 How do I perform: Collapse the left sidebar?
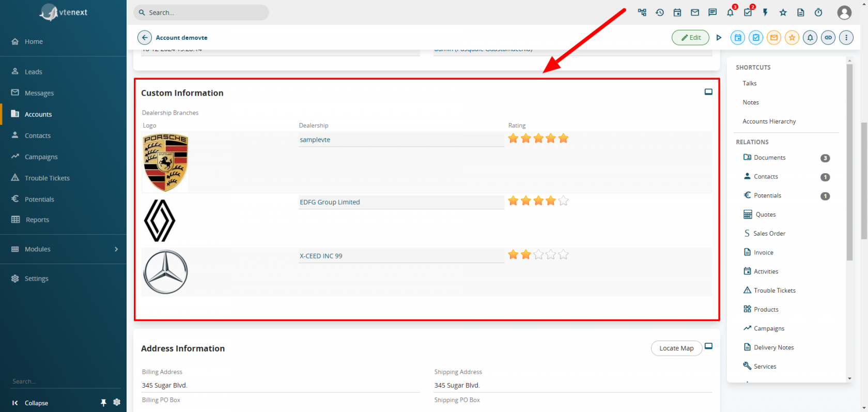pos(30,403)
